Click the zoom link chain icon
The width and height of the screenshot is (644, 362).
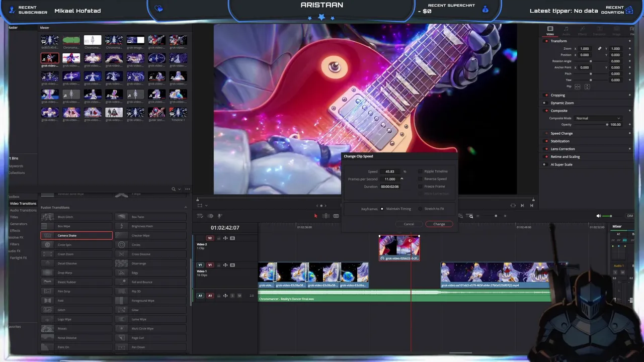(x=599, y=49)
